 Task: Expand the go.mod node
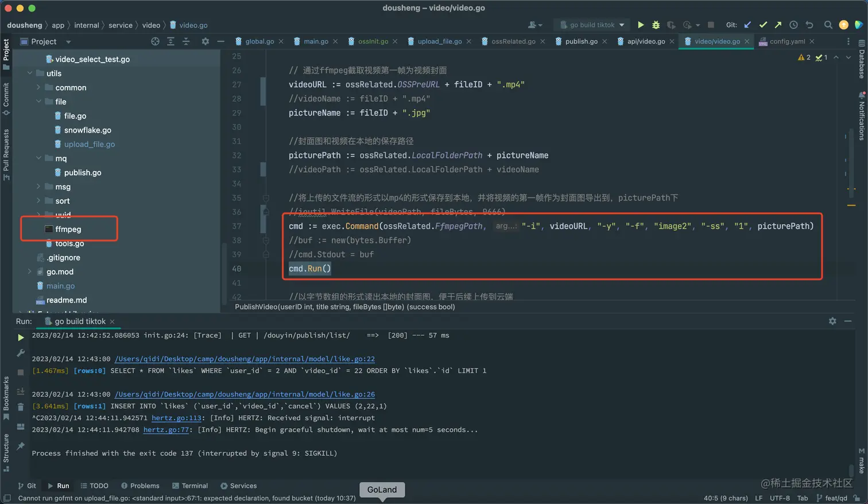(x=30, y=272)
